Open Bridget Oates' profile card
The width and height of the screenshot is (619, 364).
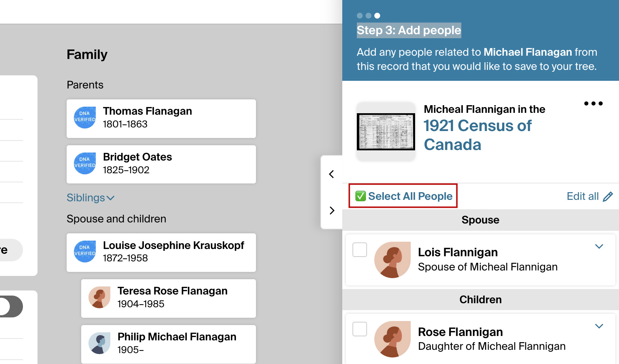[x=161, y=165]
